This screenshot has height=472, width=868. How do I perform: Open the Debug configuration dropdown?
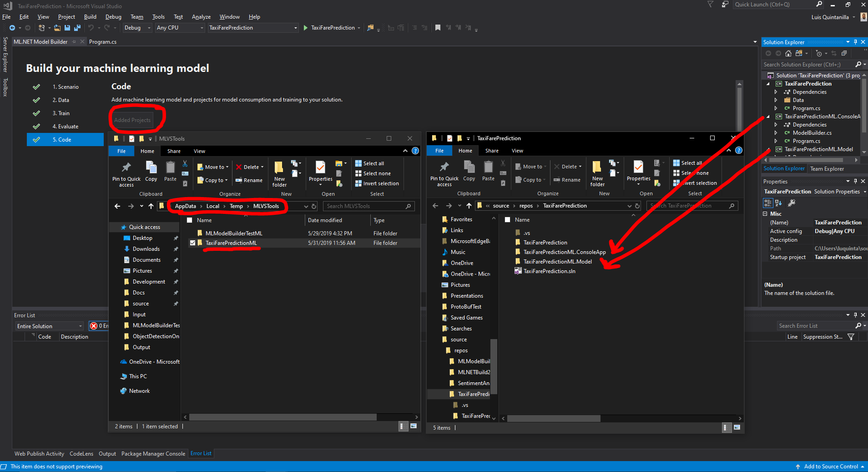138,28
